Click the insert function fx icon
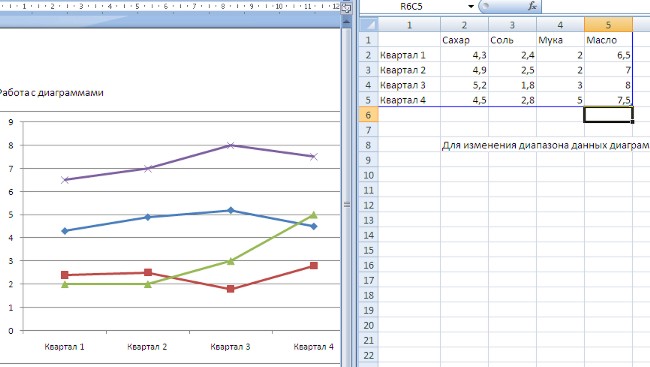This screenshot has width=650, height=367. pos(532,6)
